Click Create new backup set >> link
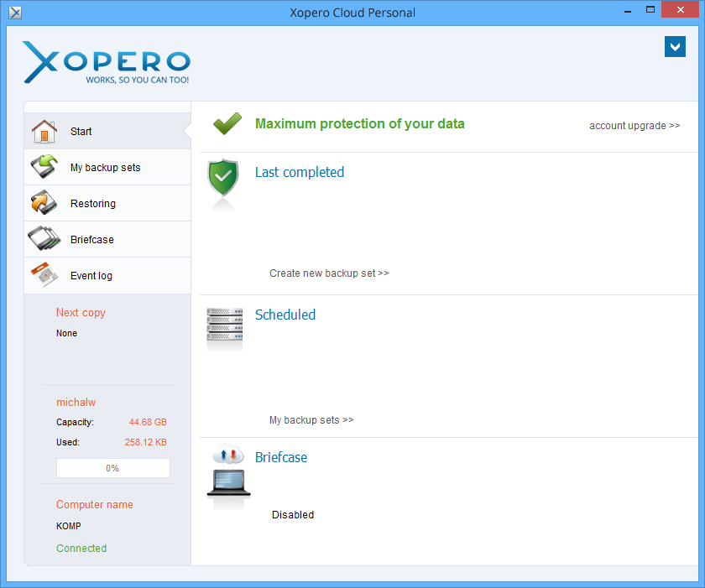Viewport: 705px width, 588px height. point(329,273)
